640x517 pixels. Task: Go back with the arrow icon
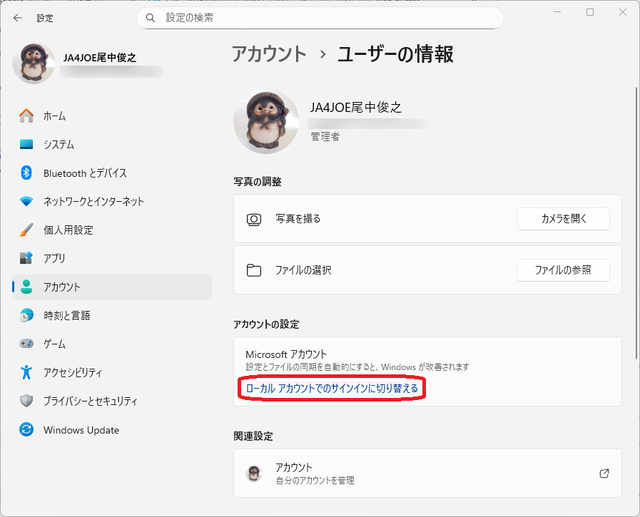(18, 18)
